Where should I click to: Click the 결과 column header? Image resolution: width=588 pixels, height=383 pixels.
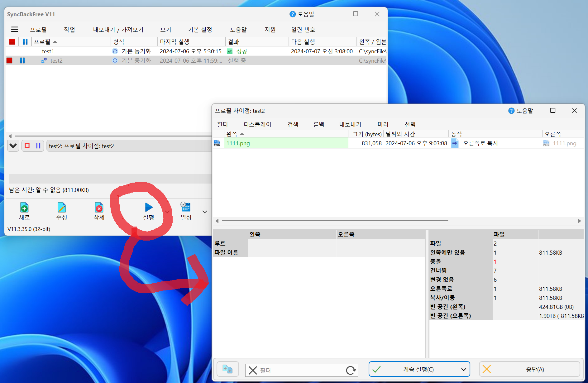coord(257,41)
